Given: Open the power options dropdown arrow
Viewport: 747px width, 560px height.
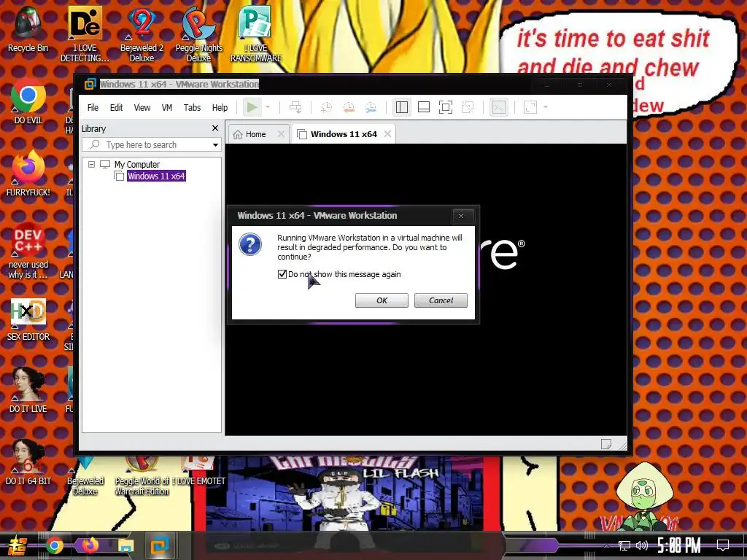Looking at the screenshot, I should pyautogui.click(x=268, y=107).
